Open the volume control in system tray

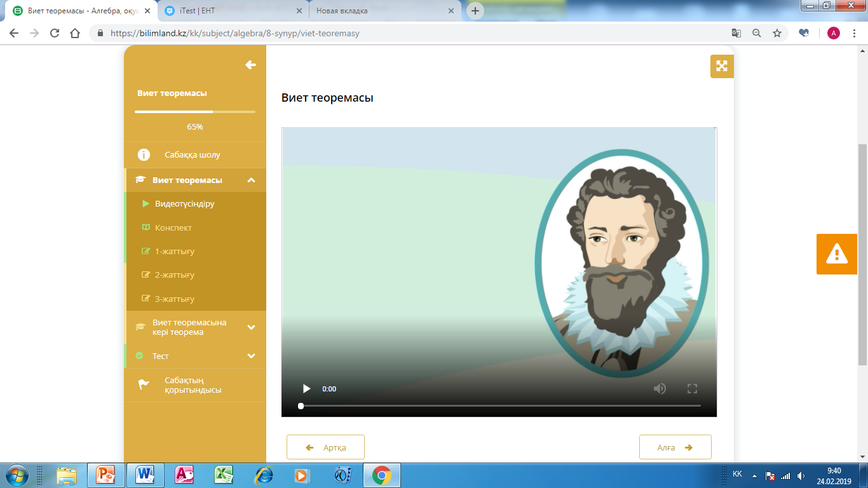[801, 475]
